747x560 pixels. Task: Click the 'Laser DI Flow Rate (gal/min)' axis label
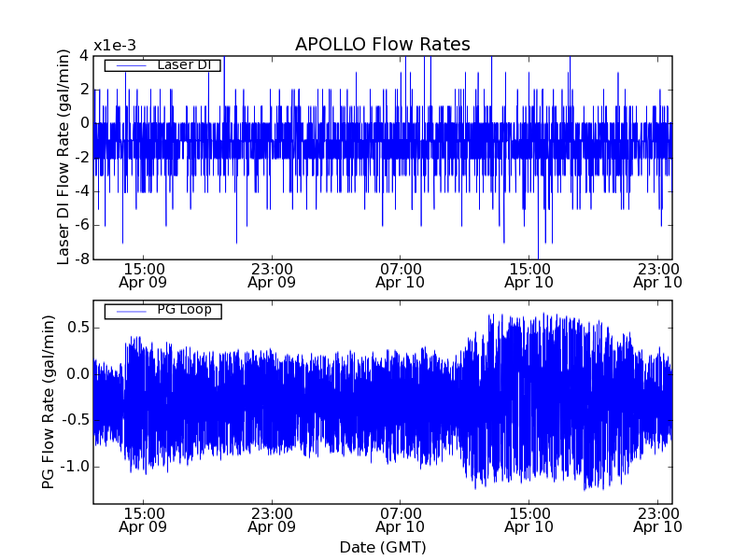pyautogui.click(x=63, y=157)
